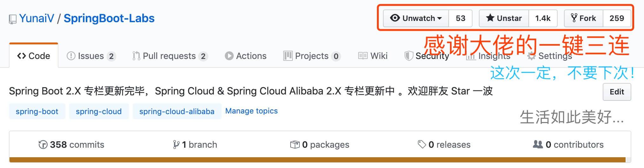Screen dimensions: 644x168
Task: Open the Manage topics link
Action: [251, 111]
